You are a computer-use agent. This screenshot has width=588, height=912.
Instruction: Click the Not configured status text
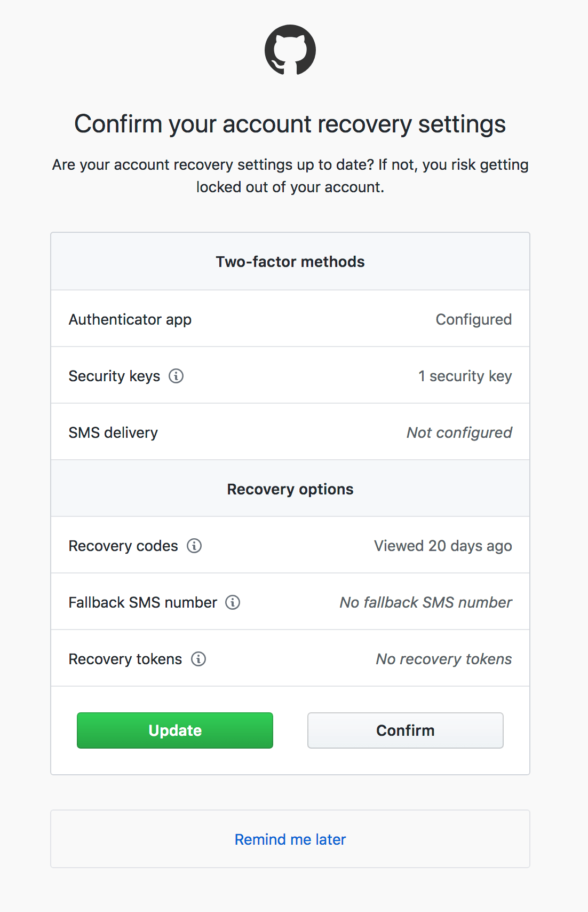coord(459,433)
